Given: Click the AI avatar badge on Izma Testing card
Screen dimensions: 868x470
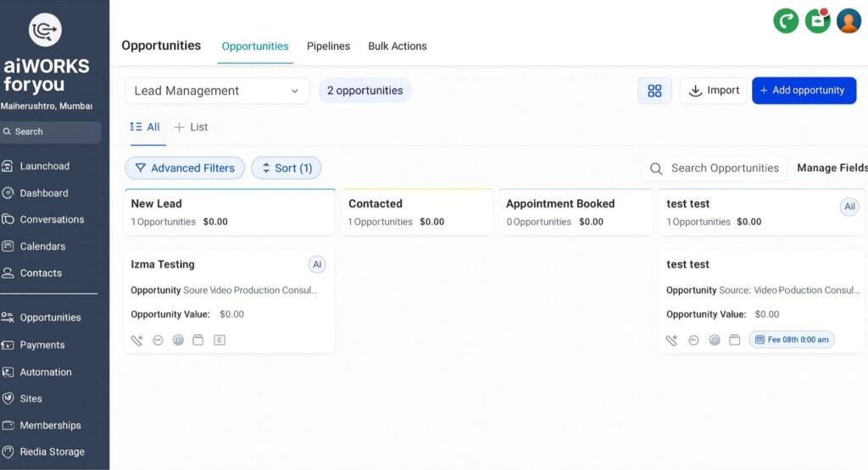Looking at the screenshot, I should tap(317, 264).
